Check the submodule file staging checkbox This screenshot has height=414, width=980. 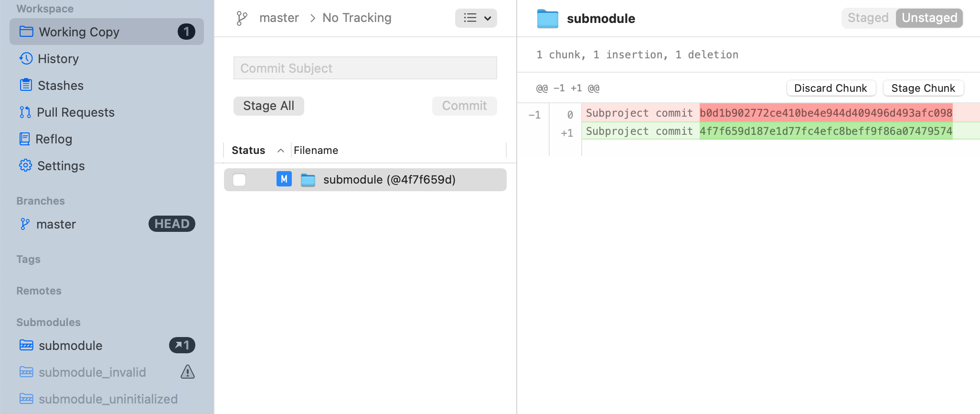click(239, 180)
